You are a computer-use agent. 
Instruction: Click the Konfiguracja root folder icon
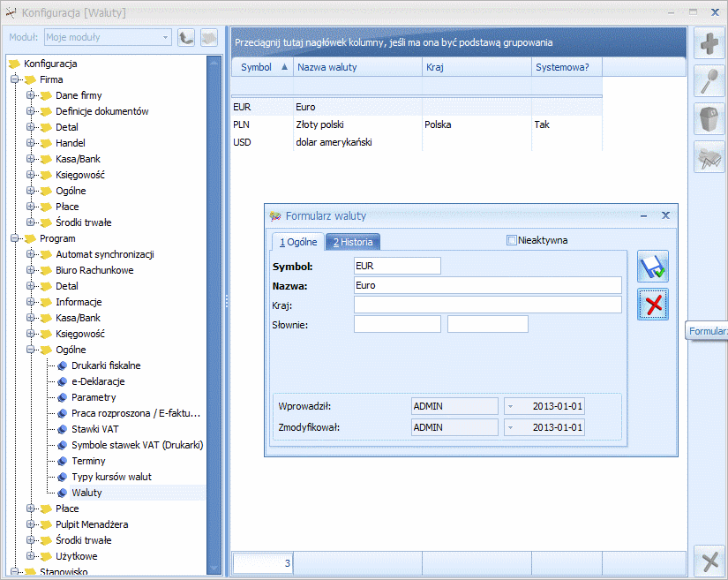14,64
